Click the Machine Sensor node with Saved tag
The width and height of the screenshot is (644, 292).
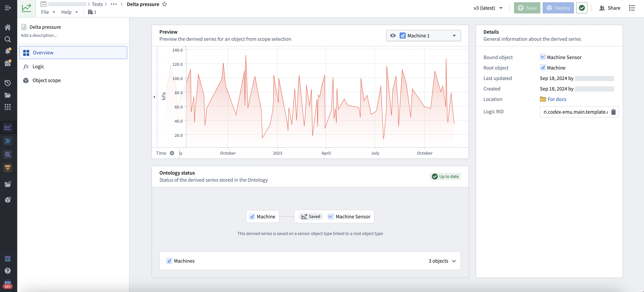(x=334, y=217)
